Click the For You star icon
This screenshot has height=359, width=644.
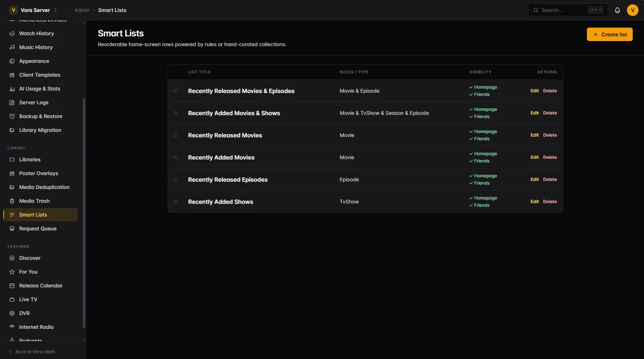tap(12, 272)
